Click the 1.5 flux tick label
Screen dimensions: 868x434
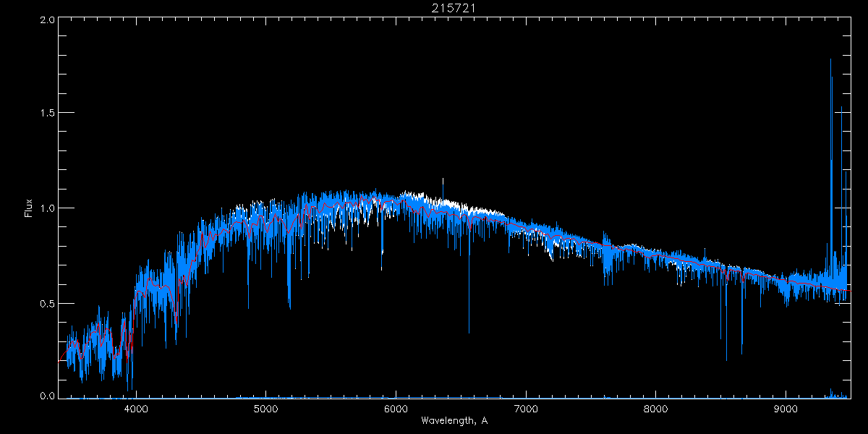point(47,113)
